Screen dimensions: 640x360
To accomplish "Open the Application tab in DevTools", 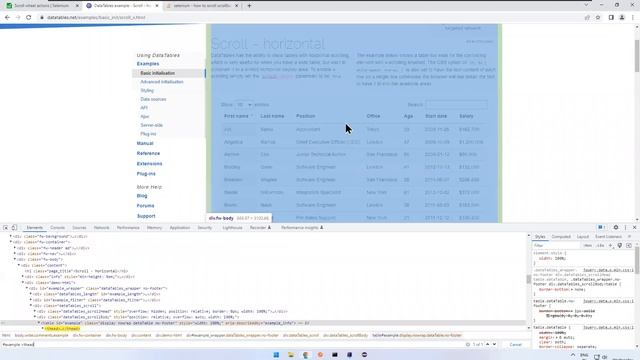I will tap(180, 228).
